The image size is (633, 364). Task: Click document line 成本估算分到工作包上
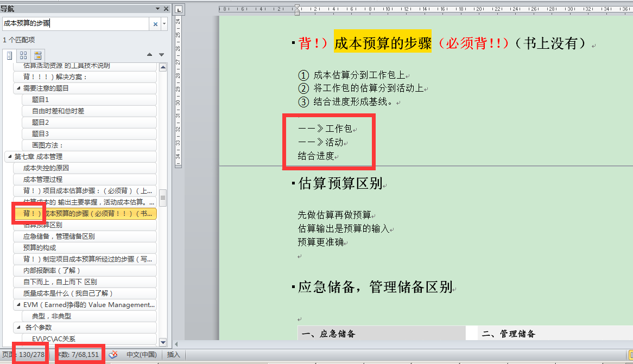[359, 75]
